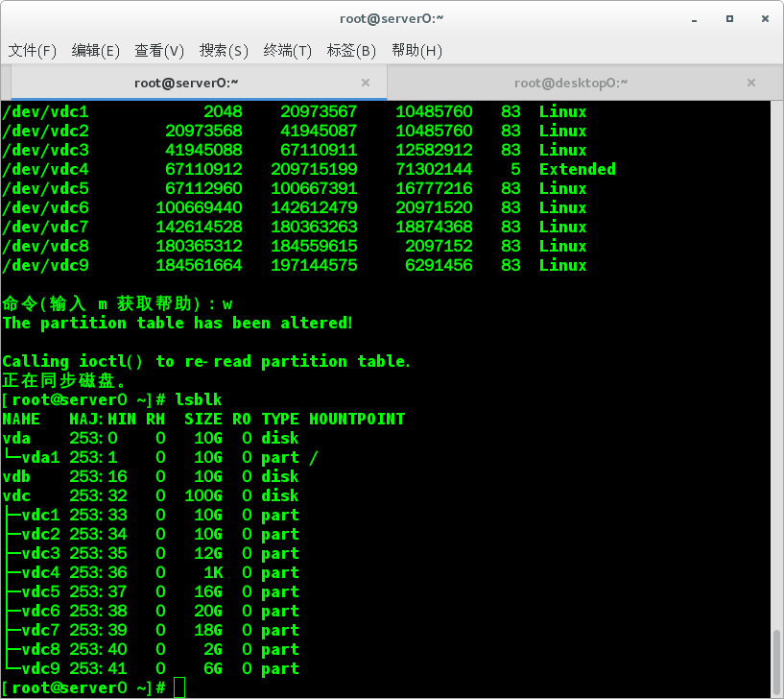Click the 'Calling ioctl()' output line

[206, 361]
